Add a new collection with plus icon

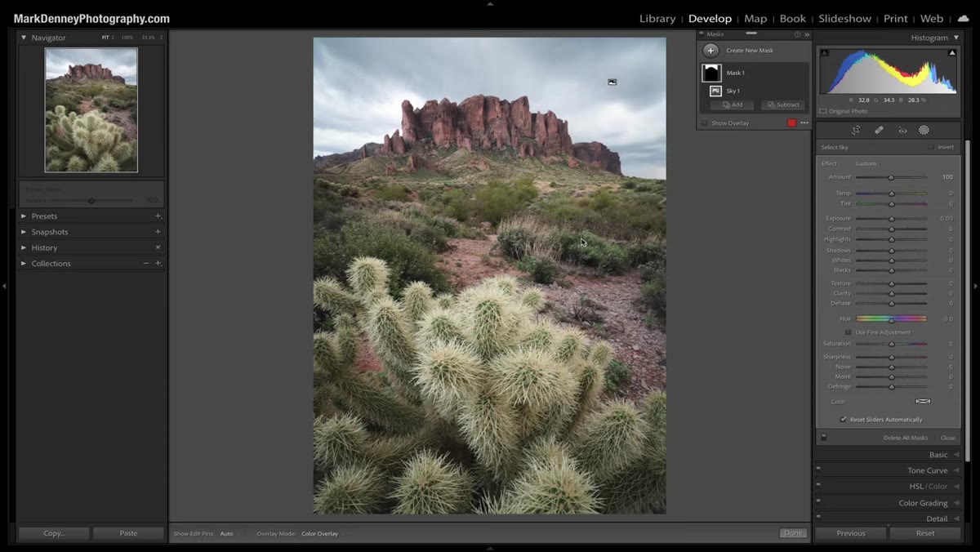coord(158,264)
